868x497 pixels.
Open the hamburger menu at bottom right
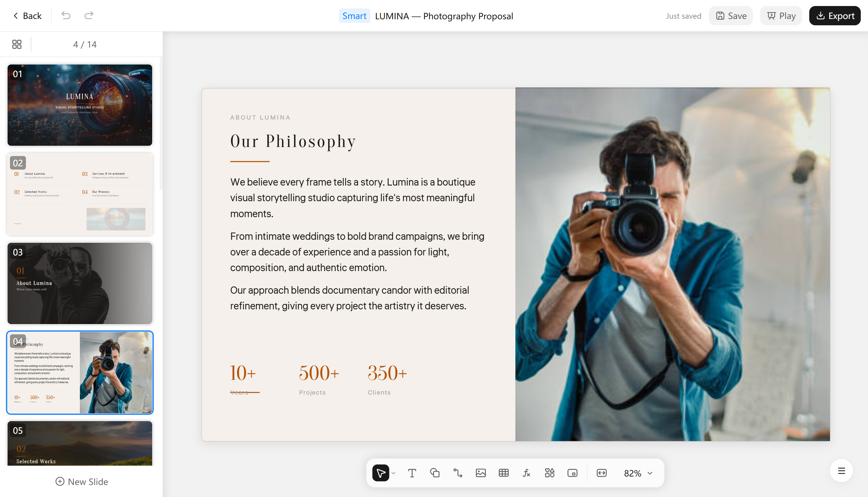coord(841,471)
